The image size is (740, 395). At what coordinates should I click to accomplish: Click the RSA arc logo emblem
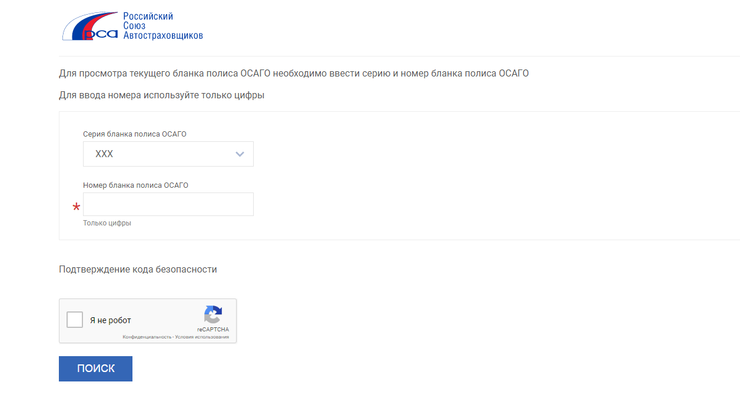tap(90, 26)
